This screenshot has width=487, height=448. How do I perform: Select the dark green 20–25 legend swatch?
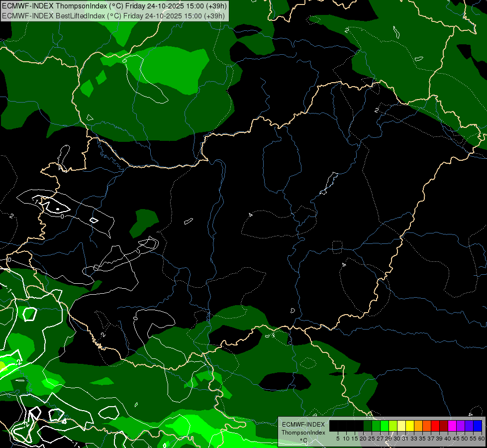[368, 426]
